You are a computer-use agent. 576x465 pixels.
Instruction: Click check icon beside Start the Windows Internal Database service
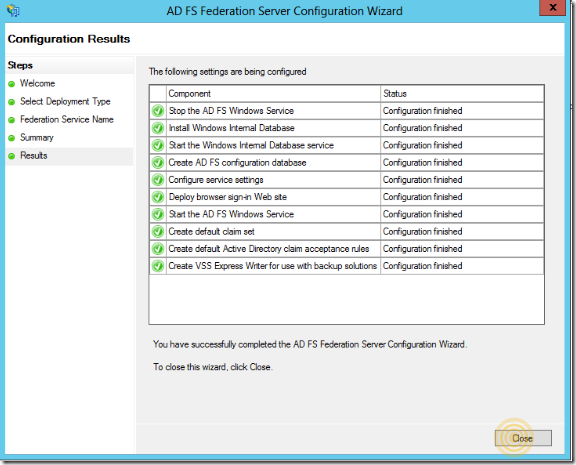(x=158, y=145)
